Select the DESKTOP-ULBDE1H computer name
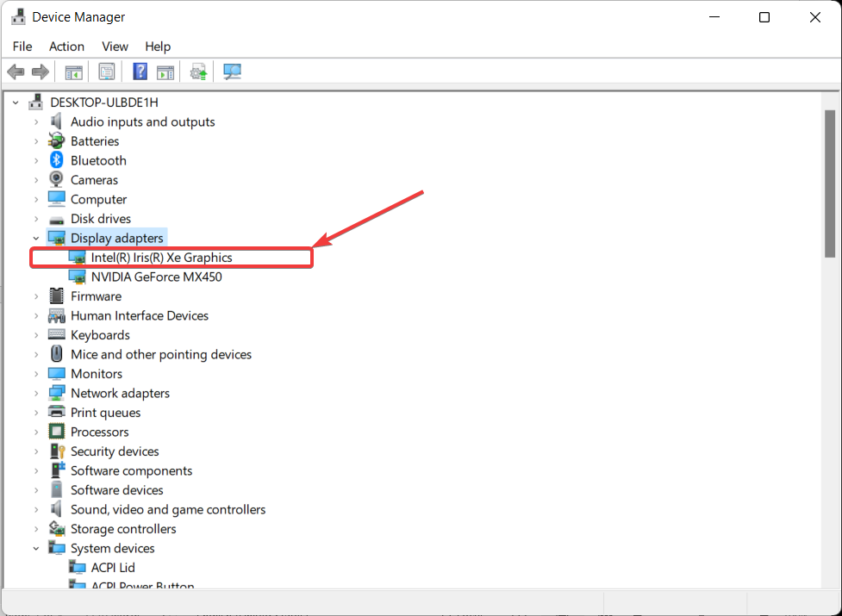 tap(104, 103)
